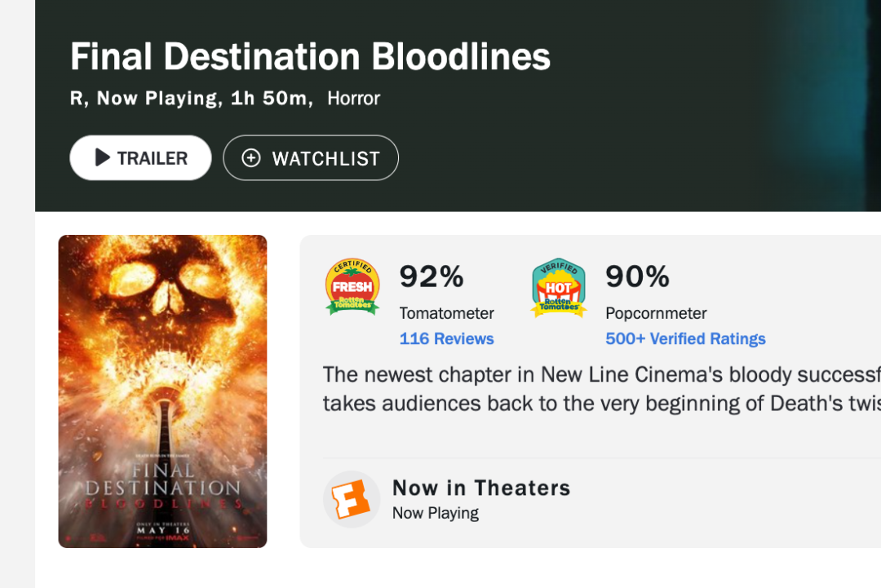Click the Popcornmeter label text
Screen dimensions: 881x588
(656, 313)
